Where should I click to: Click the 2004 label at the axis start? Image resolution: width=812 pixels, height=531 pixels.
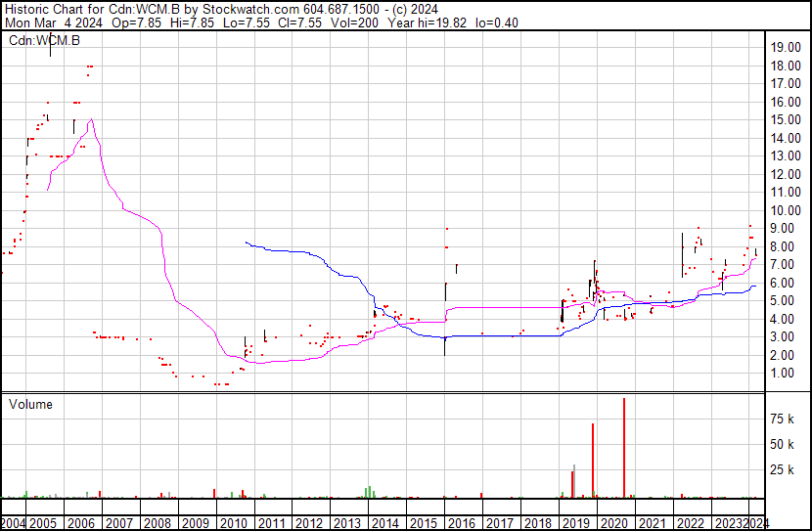13,523
